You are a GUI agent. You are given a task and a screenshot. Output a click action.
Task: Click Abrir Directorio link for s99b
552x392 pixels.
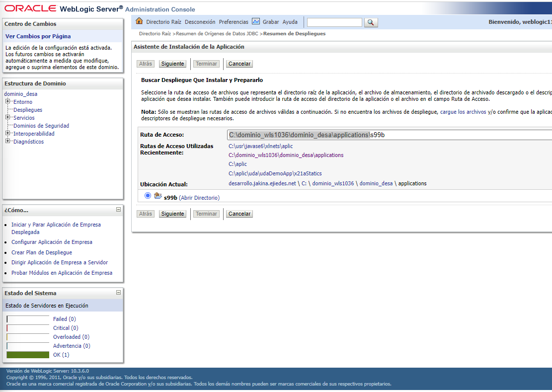coord(199,198)
